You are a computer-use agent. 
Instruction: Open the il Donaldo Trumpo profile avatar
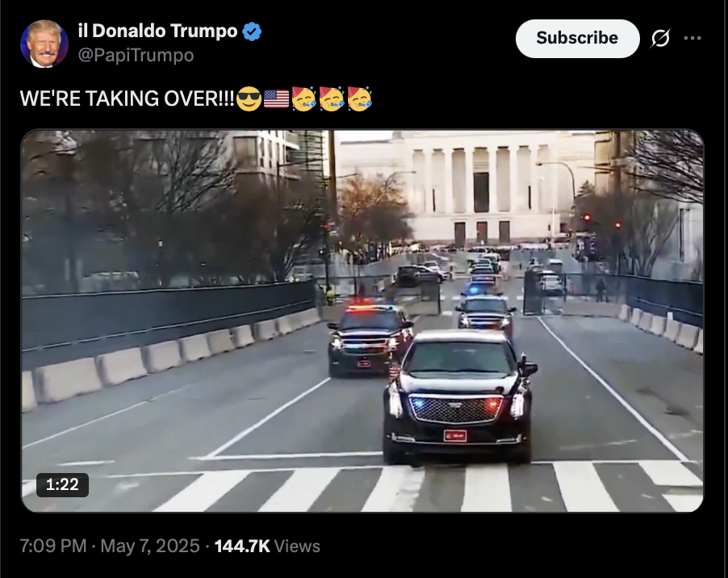(x=44, y=44)
